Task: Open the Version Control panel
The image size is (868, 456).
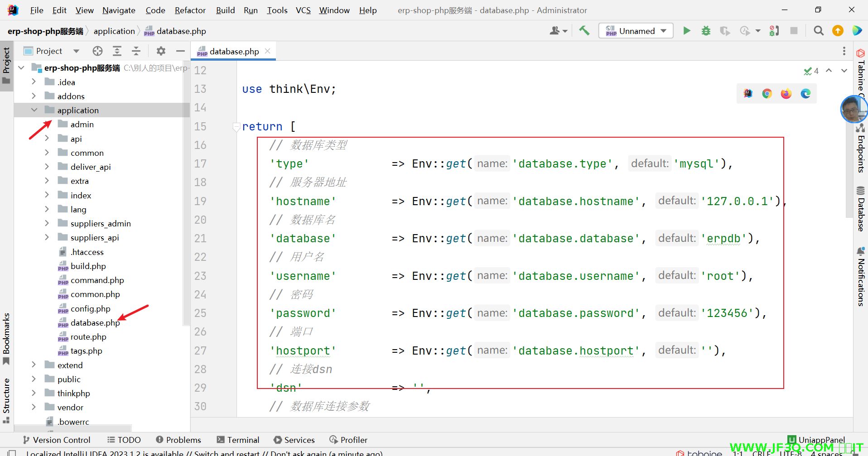Action: pyautogui.click(x=57, y=440)
